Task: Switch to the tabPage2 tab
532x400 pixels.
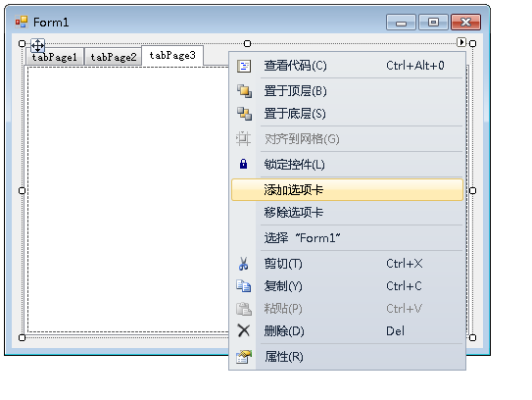Action: pos(114,57)
